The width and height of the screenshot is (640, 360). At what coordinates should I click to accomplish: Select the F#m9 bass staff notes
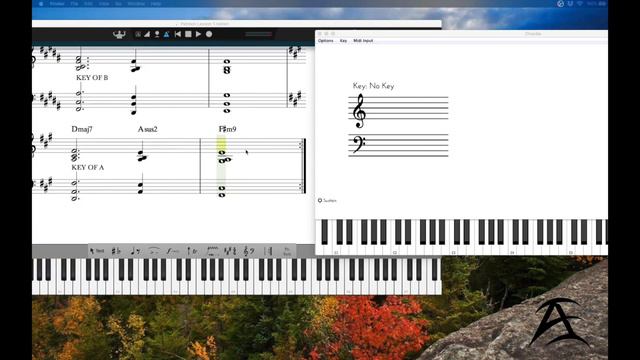[222, 191]
